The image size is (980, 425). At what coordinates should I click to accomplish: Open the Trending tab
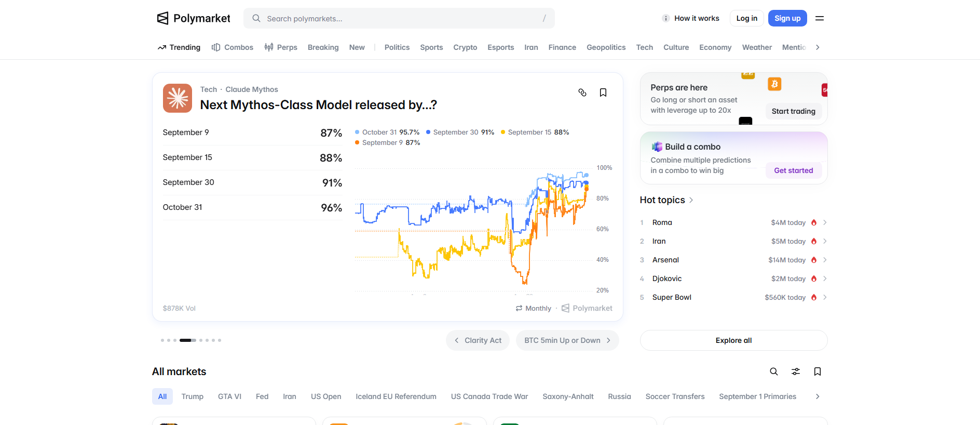pos(179,47)
